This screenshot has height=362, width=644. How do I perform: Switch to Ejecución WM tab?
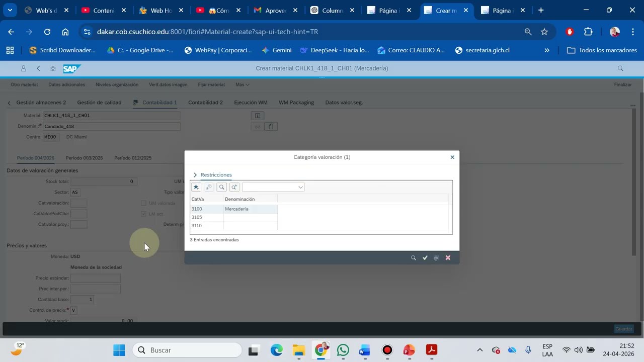click(x=251, y=103)
